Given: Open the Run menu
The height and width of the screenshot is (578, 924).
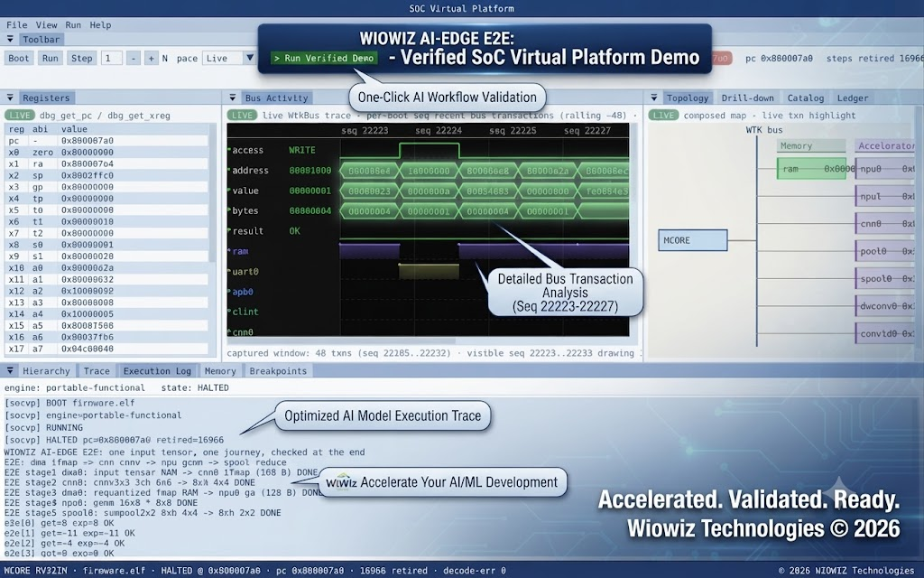Looking at the screenshot, I should (73, 24).
